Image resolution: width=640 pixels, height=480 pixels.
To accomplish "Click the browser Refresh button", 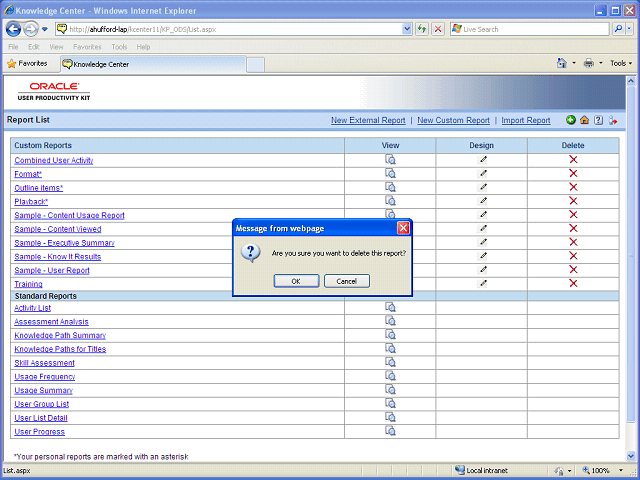I will (x=422, y=29).
